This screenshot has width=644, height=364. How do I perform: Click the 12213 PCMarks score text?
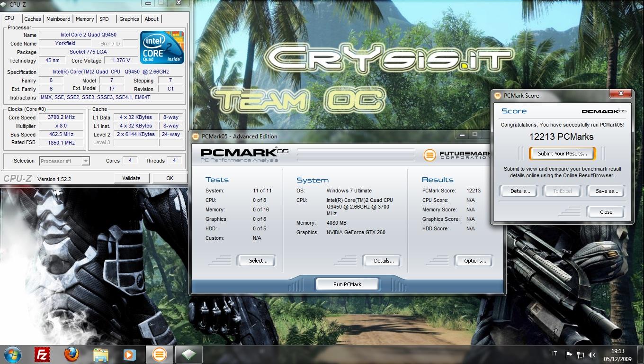[x=561, y=136]
